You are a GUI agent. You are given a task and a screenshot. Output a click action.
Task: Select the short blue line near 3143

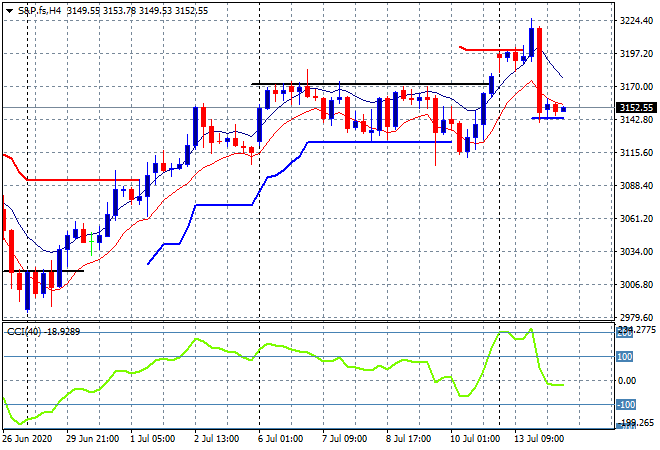pos(548,118)
